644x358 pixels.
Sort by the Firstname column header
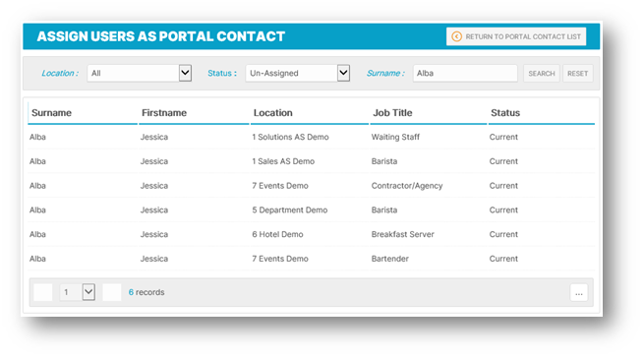point(164,113)
